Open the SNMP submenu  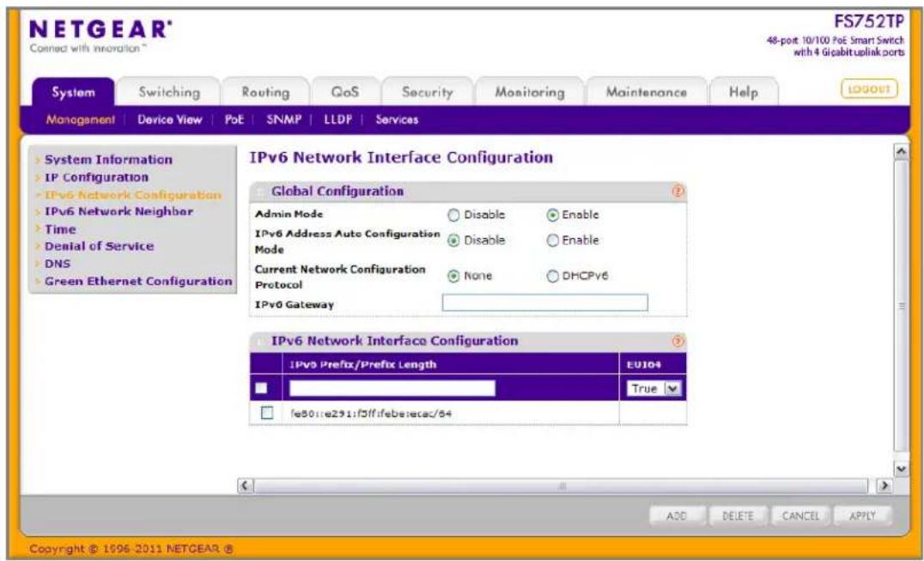click(283, 119)
